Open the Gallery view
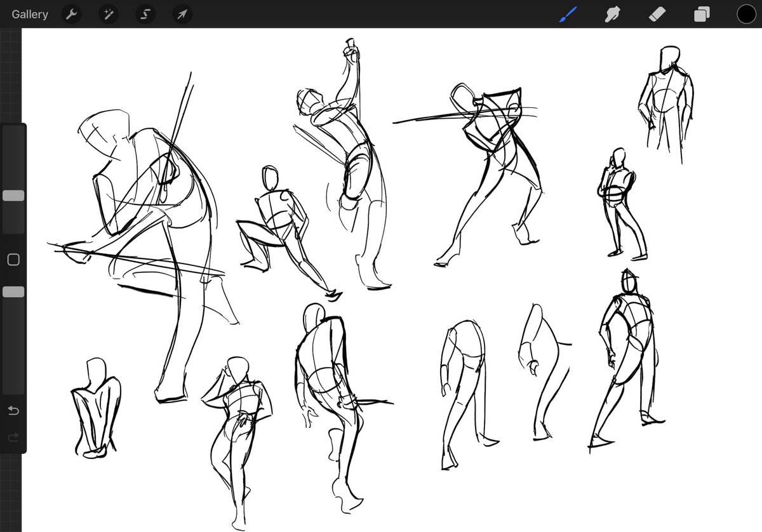Image resolution: width=762 pixels, height=532 pixels. click(x=30, y=14)
